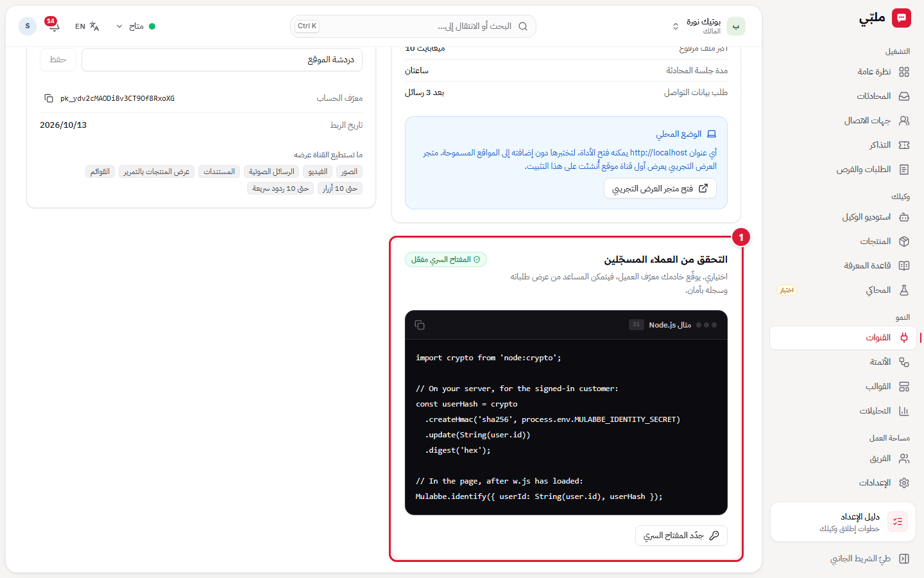Open the S user avatar menu
The width and height of the screenshot is (924, 578).
point(28,26)
